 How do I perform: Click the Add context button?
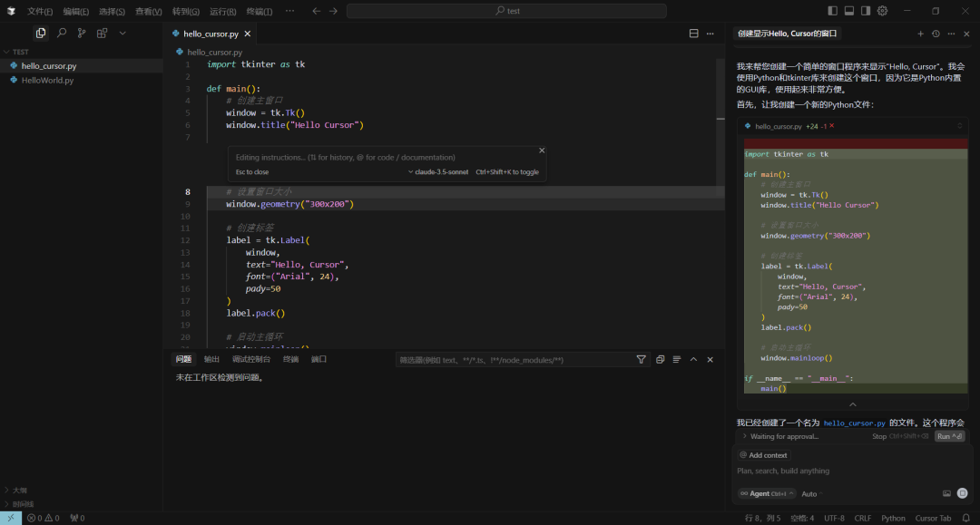(763, 455)
